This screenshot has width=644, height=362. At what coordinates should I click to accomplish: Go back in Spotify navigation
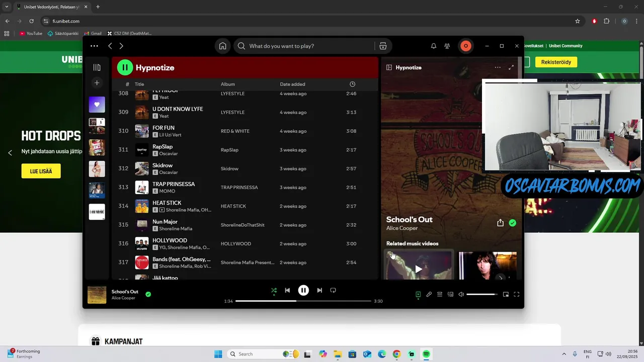point(110,46)
